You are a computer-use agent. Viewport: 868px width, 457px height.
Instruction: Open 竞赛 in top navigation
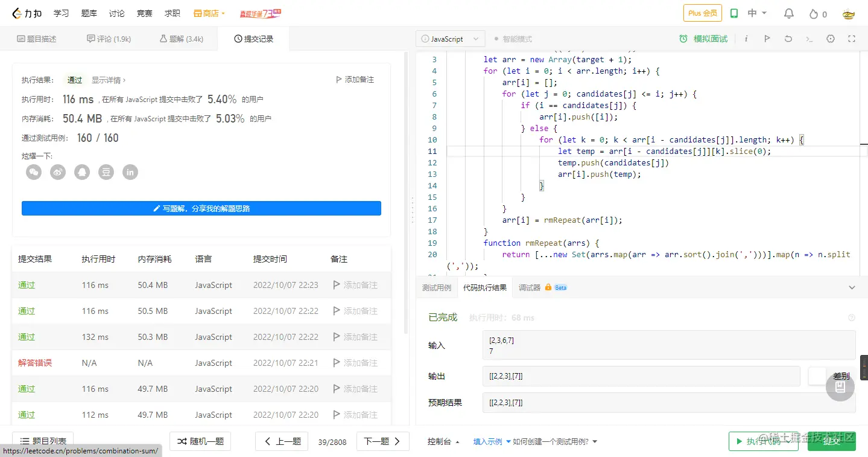[144, 13]
